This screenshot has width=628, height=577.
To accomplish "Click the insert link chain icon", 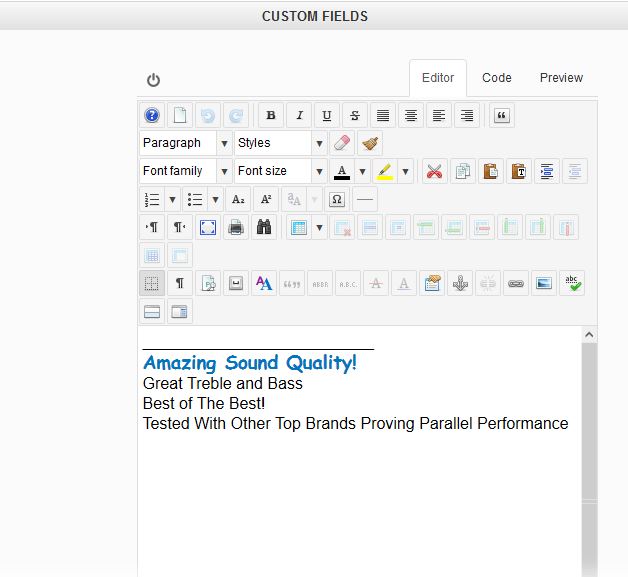I will coord(516,283).
